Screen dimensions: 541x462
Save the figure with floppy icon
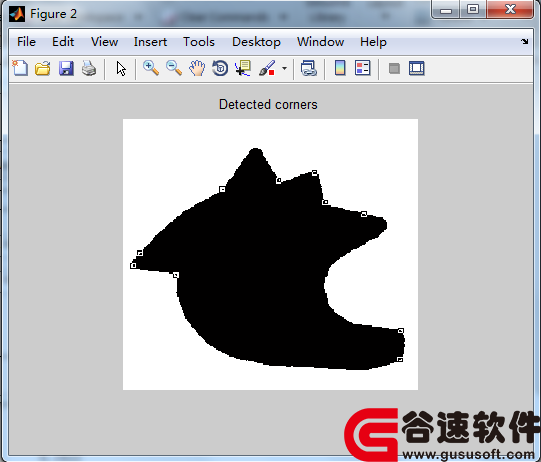point(66,68)
